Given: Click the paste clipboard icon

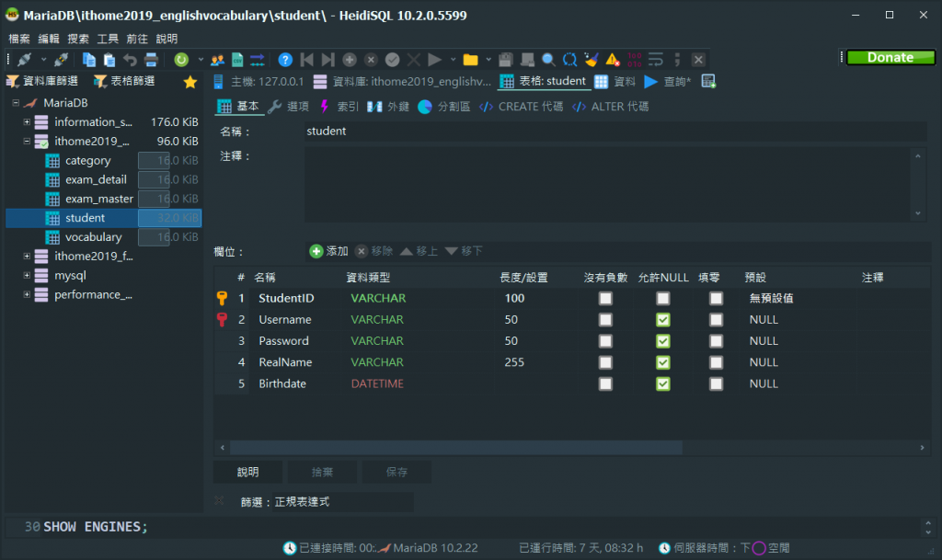Looking at the screenshot, I should 109,60.
